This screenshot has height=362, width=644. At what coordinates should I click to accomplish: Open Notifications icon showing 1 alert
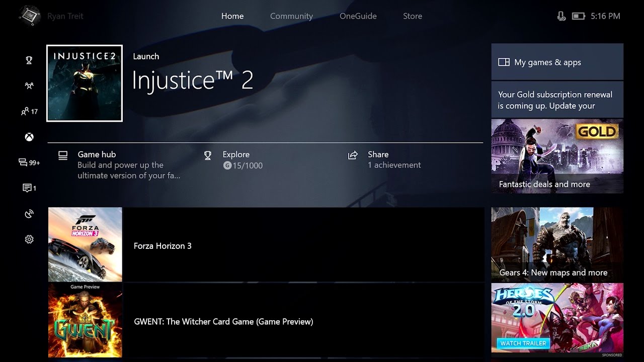pyautogui.click(x=29, y=188)
